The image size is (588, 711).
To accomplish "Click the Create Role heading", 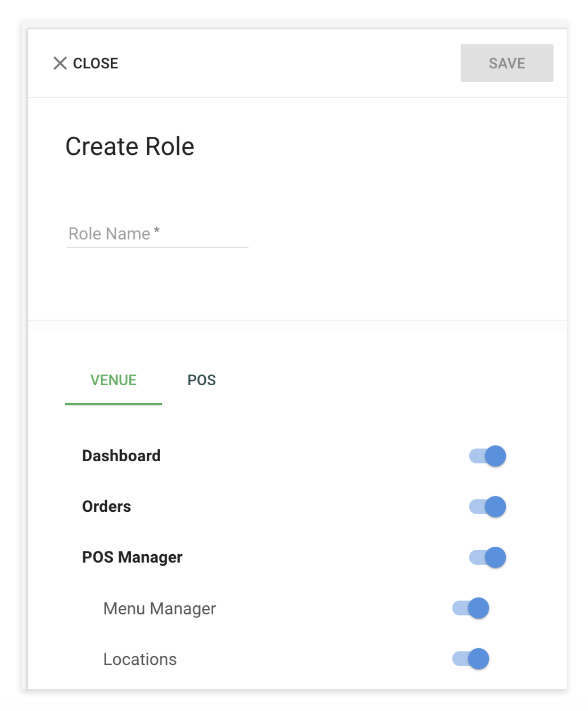I will (x=130, y=146).
